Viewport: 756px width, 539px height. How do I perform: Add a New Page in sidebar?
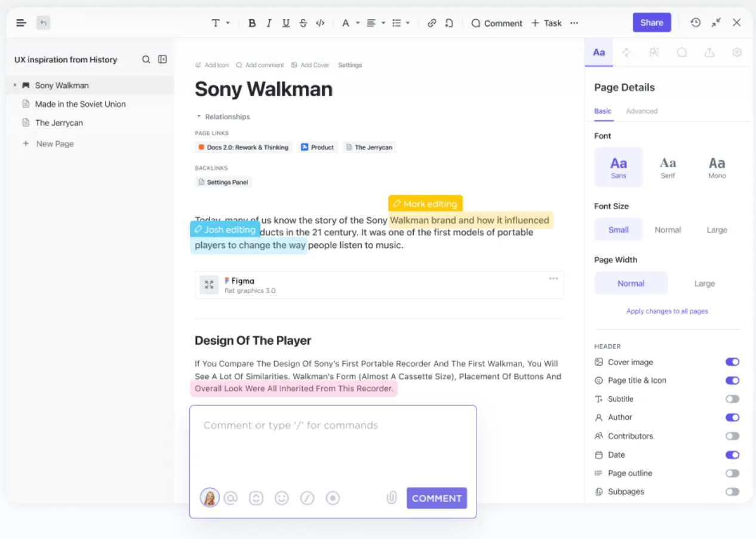click(x=48, y=144)
